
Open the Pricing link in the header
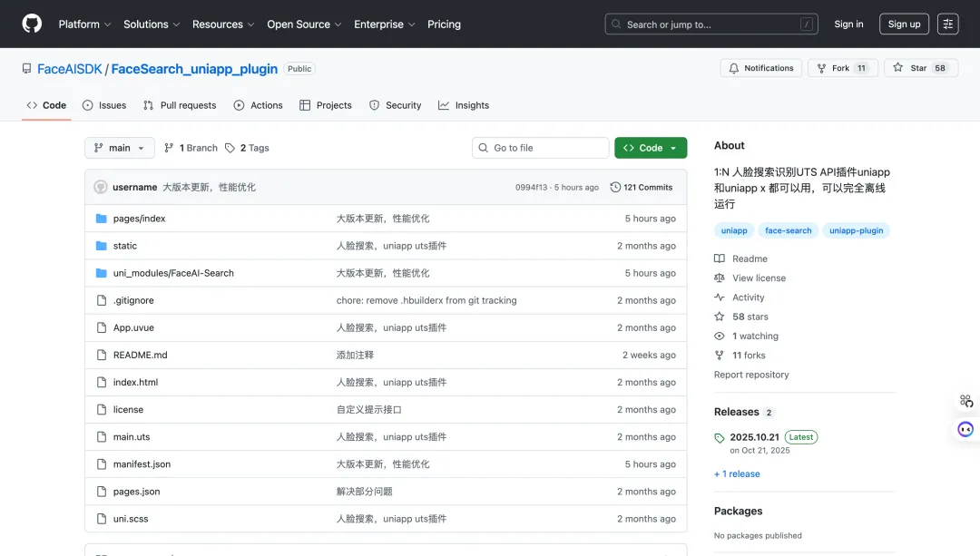(444, 24)
